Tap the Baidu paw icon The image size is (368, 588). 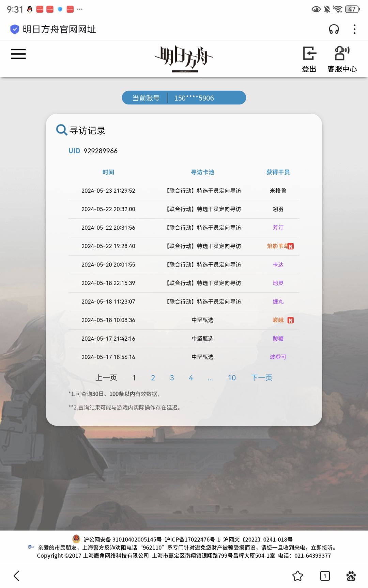[351, 576]
